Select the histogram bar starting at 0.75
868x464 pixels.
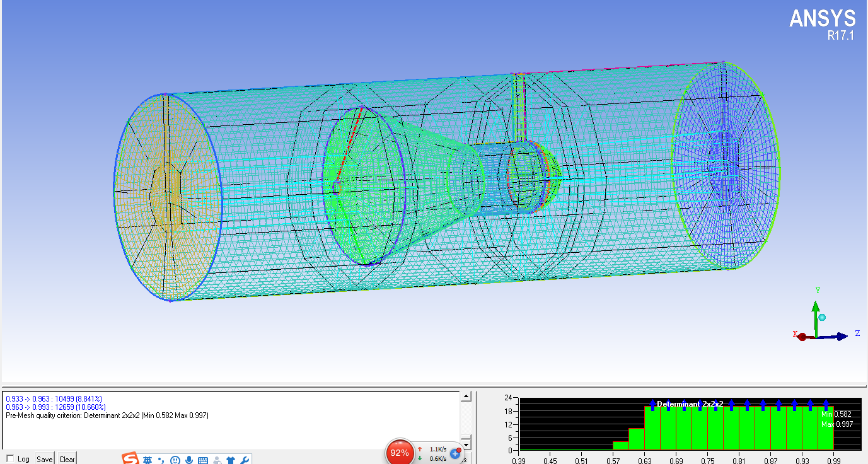(715, 428)
